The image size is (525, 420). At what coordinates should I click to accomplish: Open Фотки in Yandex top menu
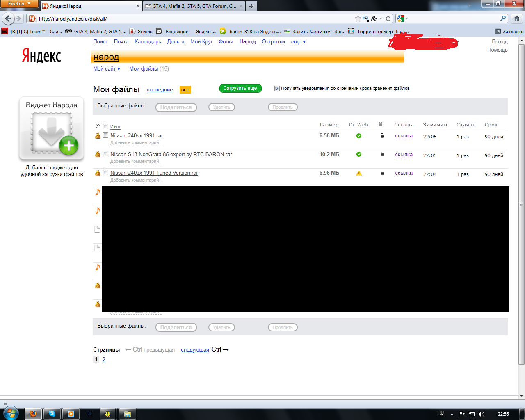[226, 42]
